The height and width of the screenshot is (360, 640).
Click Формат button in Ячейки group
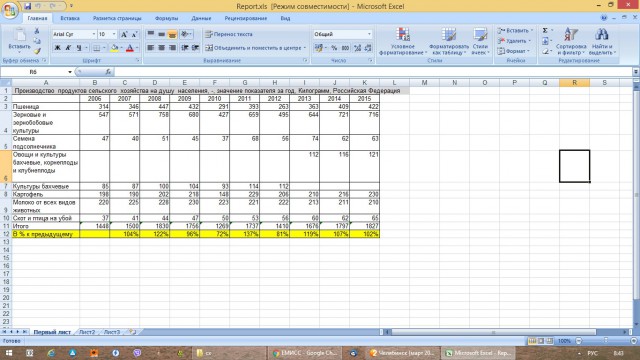(x=513, y=51)
